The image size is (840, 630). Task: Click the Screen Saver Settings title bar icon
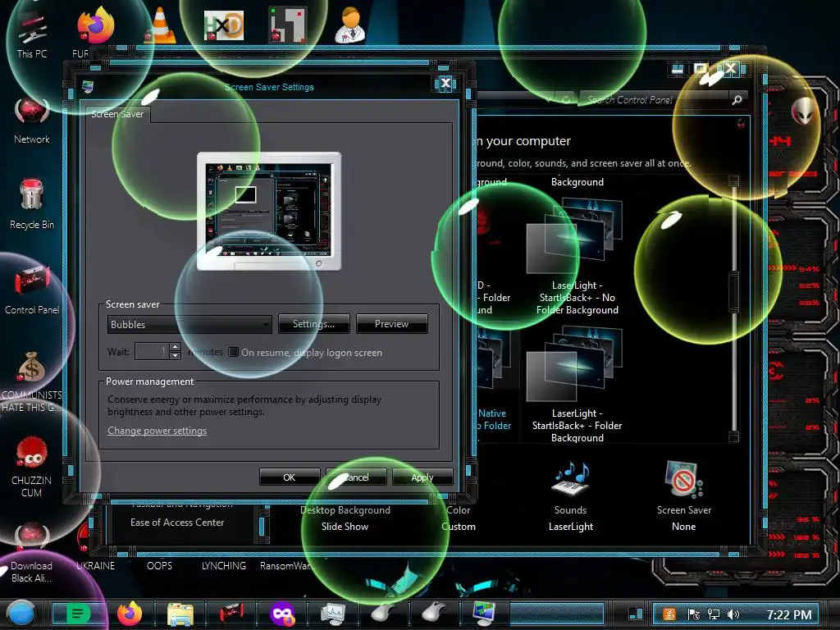[87, 86]
